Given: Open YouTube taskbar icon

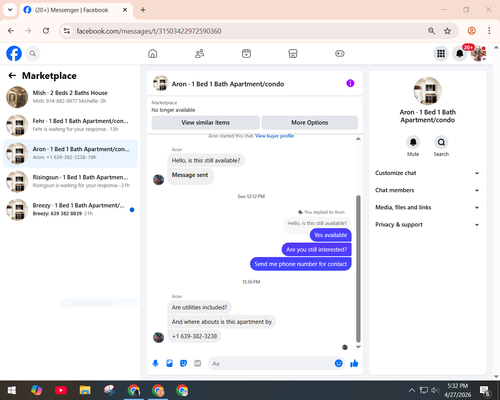Looking at the screenshot, I should click(61, 390).
